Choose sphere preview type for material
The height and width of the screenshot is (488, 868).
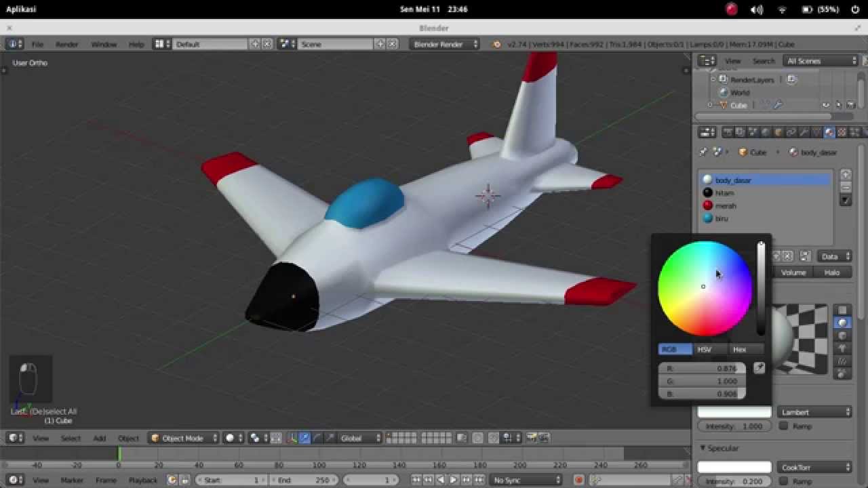(x=842, y=323)
